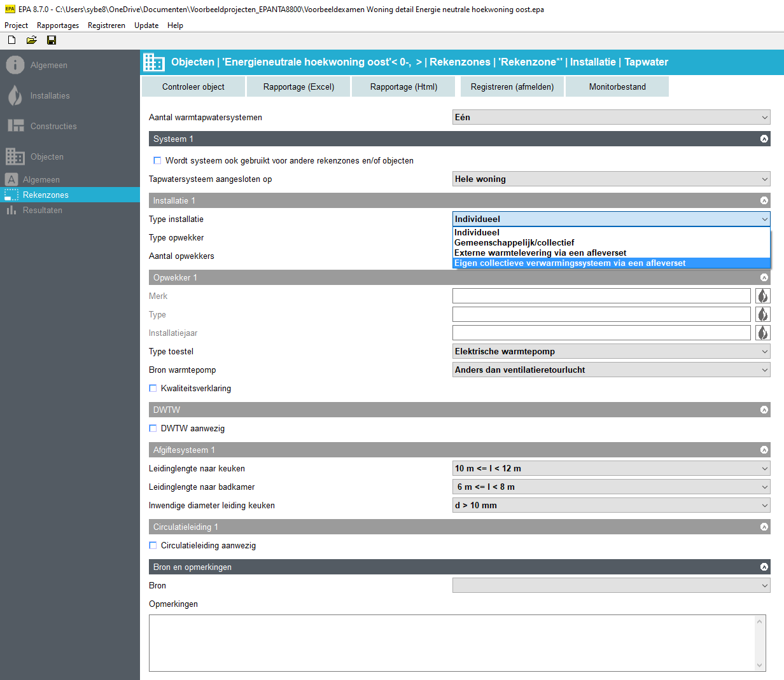Viewport: 784px width, 680px height.
Task: Click the Open project folder icon
Action: 31,40
